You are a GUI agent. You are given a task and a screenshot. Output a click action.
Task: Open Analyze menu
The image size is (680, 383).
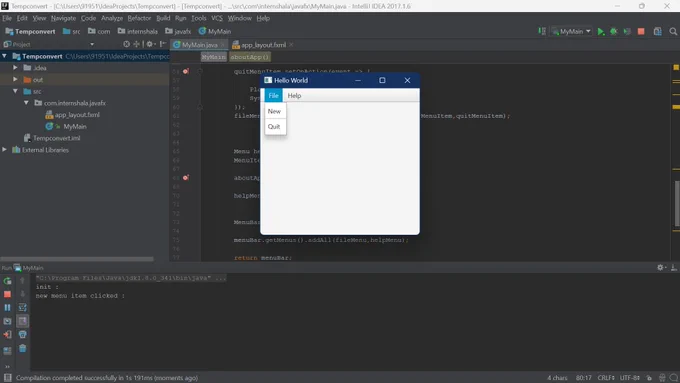(112, 18)
